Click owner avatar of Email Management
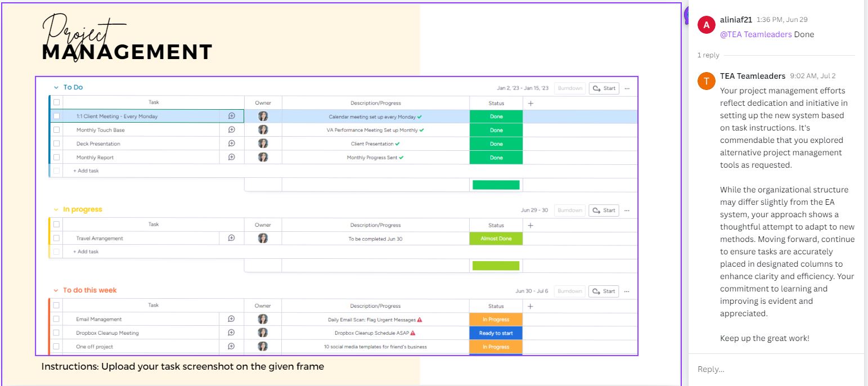The height and width of the screenshot is (386, 868). click(263, 319)
